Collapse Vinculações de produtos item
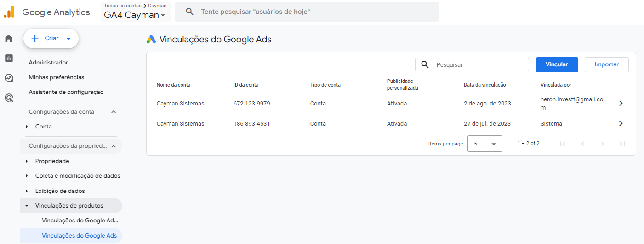This screenshot has height=244, width=644. (27, 206)
